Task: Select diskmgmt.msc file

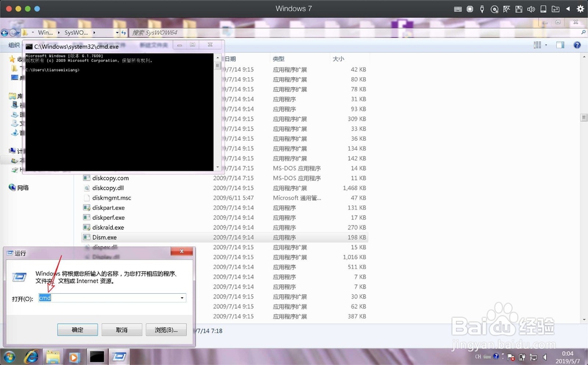Action: click(x=112, y=198)
